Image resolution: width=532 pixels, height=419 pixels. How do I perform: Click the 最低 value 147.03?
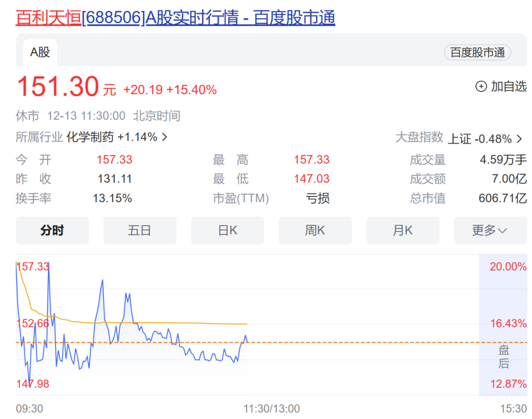(311, 179)
